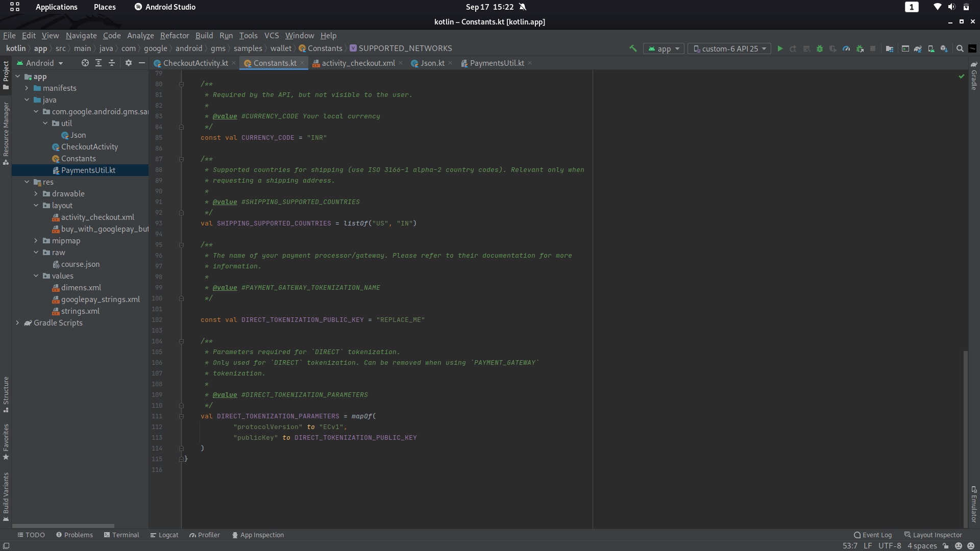980x551 pixels.
Task: Select opened file target icon in Project panel
Action: pos(85,63)
